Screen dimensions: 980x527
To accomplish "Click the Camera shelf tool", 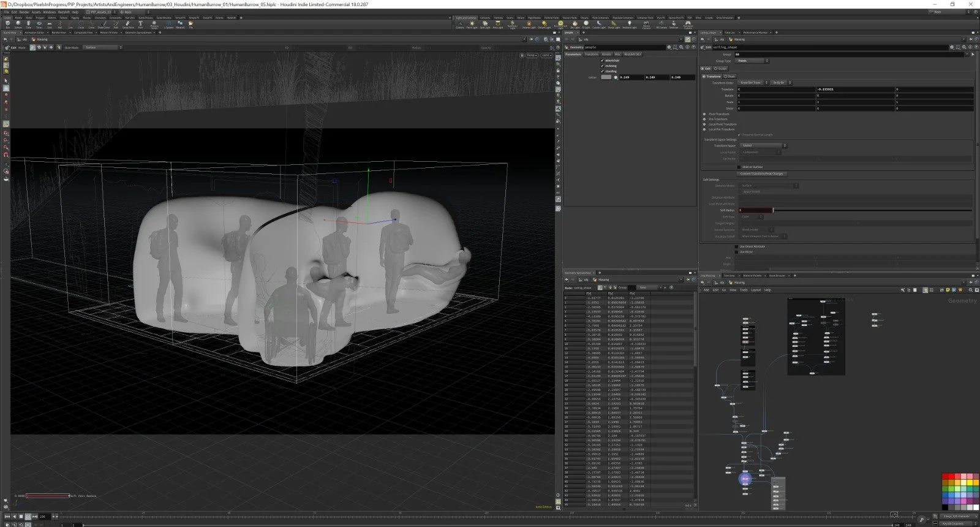I will click(x=460, y=25).
